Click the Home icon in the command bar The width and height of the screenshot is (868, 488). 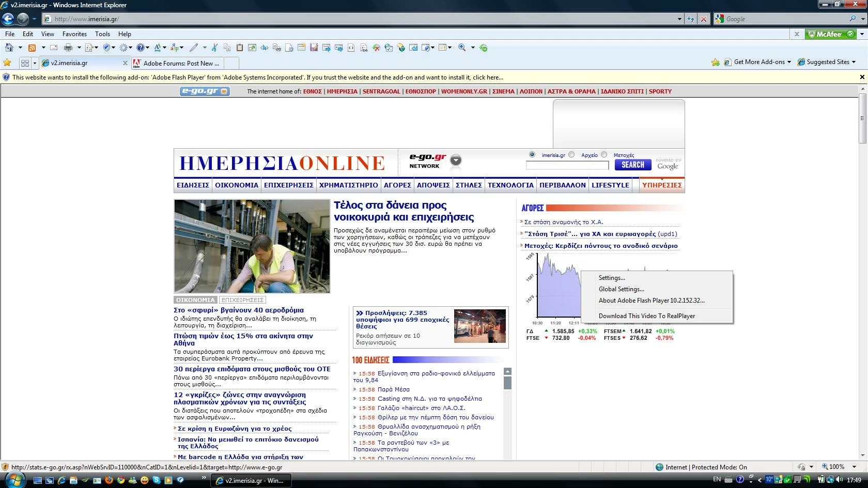click(9, 48)
